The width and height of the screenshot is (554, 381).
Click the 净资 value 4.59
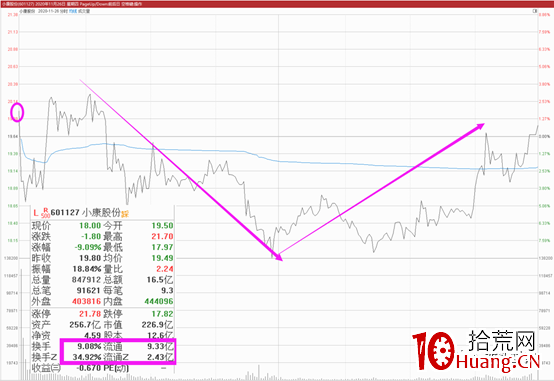coord(92,335)
